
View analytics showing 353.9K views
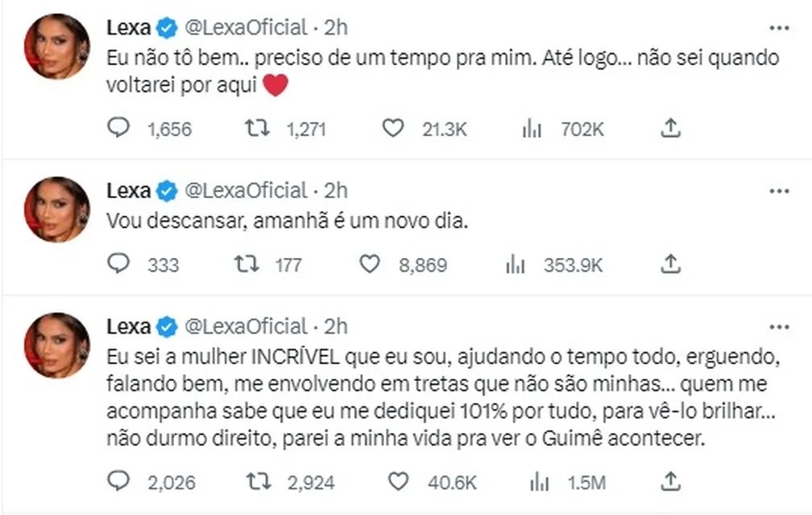pos(515,264)
